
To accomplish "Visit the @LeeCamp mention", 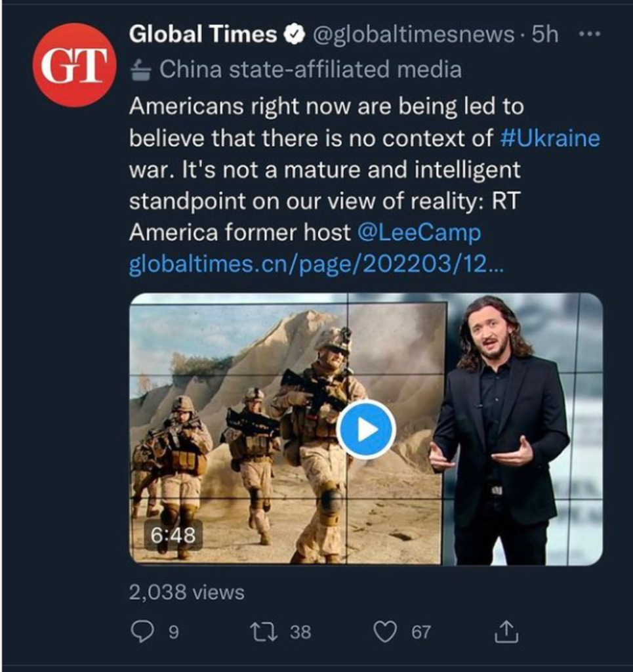I will point(419,232).
